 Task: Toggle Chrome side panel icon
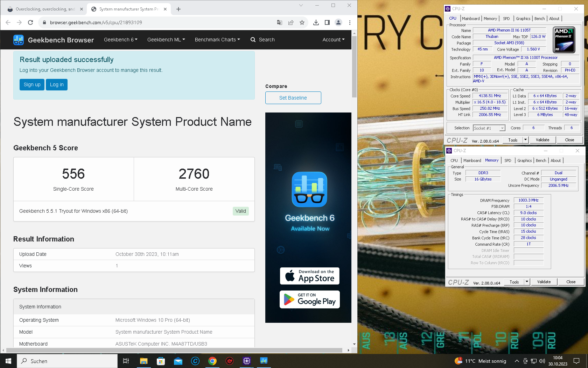click(x=327, y=22)
